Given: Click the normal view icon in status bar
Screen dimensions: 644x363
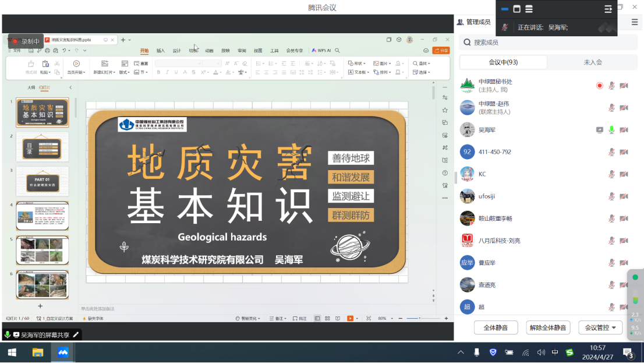Looking at the screenshot, I should click(317, 319).
